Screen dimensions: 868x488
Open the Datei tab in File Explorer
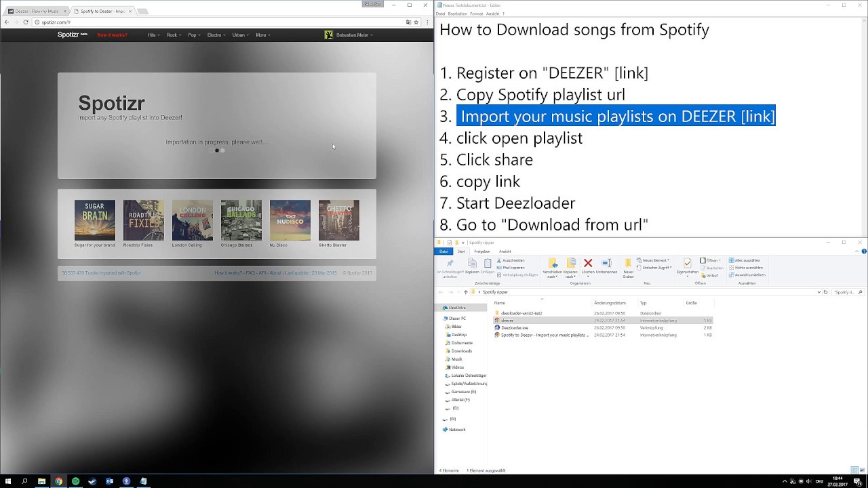443,251
